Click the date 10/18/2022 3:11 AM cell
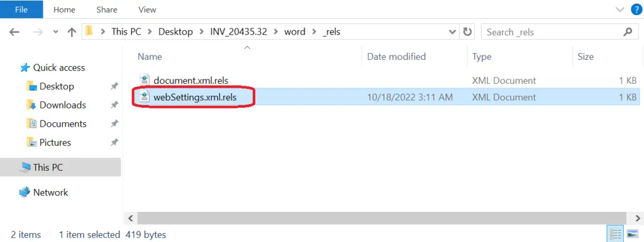644x242 pixels. [x=410, y=97]
